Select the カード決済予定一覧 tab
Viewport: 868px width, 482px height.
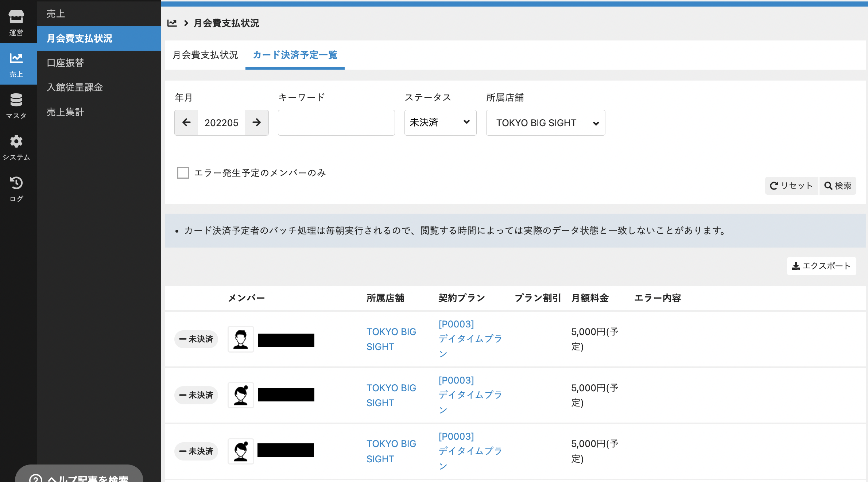click(x=295, y=55)
